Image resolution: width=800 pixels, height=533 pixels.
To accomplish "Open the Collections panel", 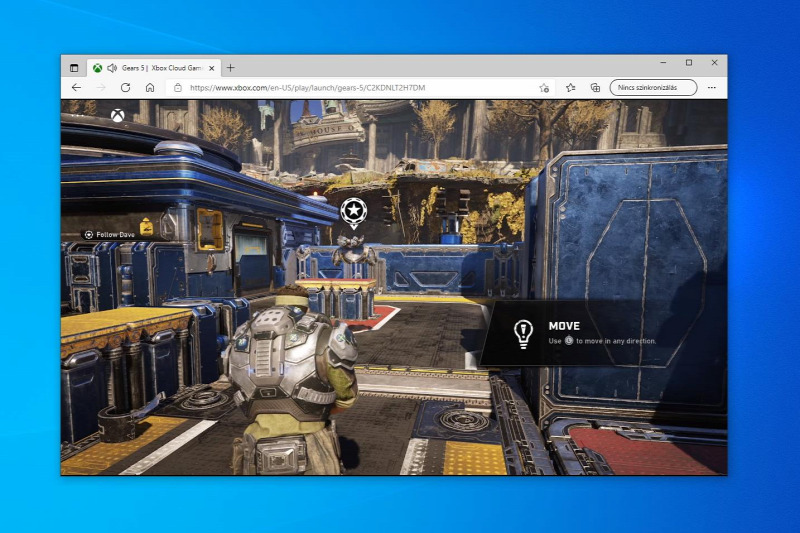I will [x=595, y=88].
